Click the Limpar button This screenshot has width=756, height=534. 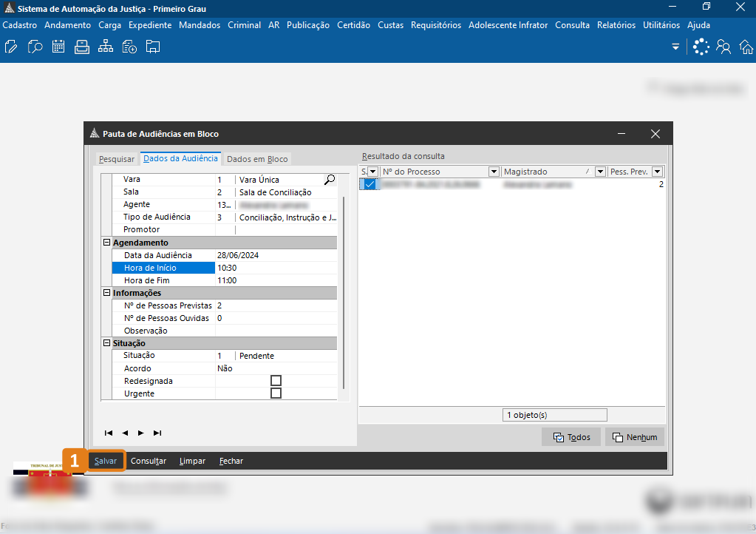pos(192,461)
